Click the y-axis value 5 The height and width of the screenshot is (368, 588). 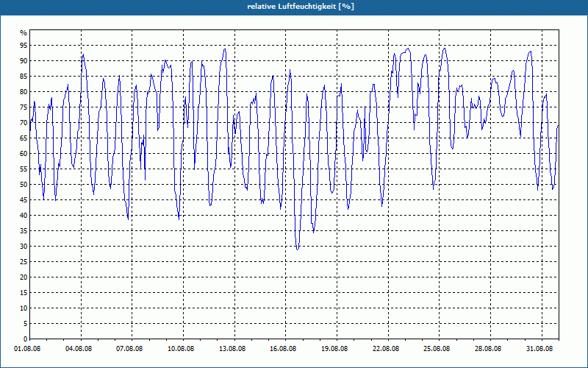coord(26,323)
